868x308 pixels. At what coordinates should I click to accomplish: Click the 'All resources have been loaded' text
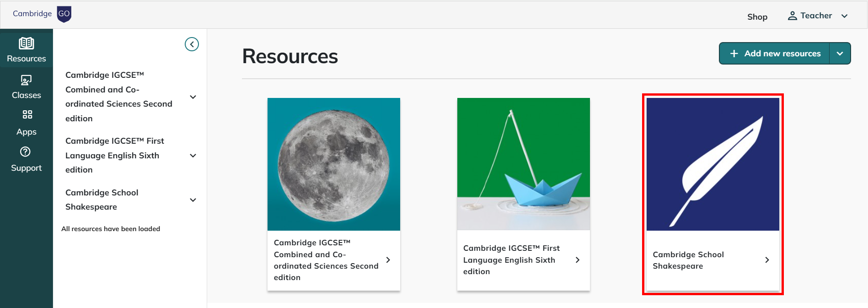click(111, 229)
